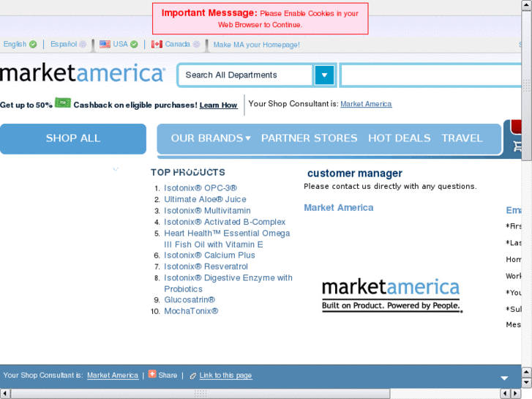Collapse footer bar with down arrow
This screenshot has width=532, height=399.
(504, 378)
